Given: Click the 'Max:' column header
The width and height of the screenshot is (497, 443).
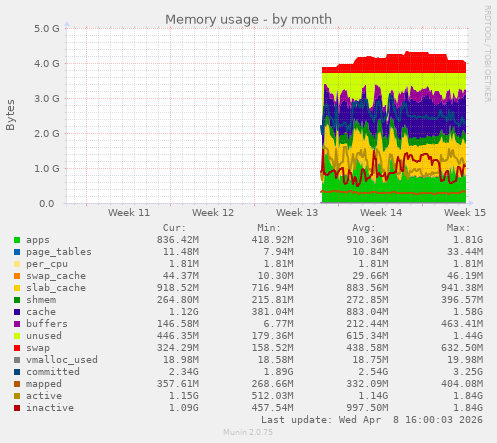Looking at the screenshot, I should pyautogui.click(x=458, y=228).
